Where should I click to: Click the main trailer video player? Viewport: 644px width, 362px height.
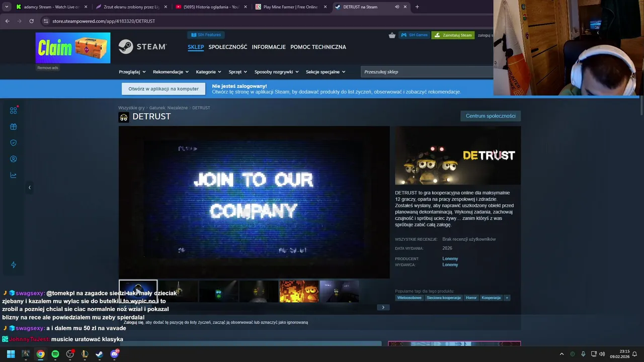tap(254, 202)
